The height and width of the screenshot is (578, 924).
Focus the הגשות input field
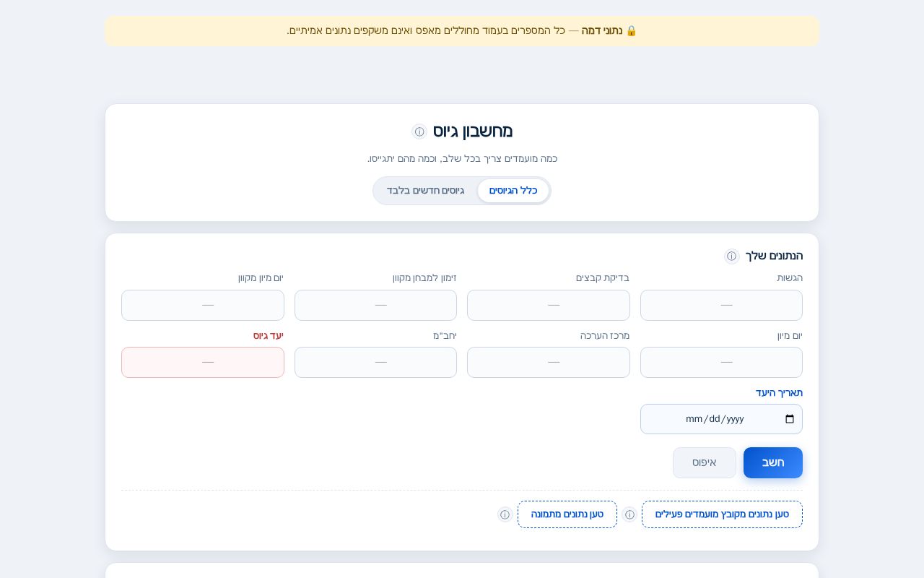pos(721,305)
